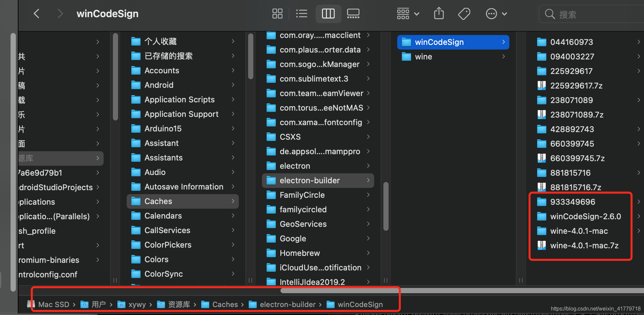Select the wine-4.0.1-mac.7z archive icon

[541, 246]
